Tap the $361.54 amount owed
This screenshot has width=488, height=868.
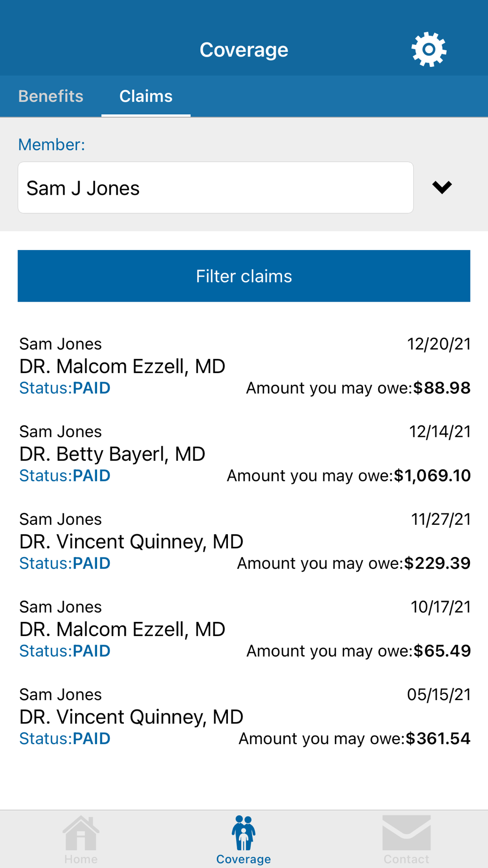438,739
